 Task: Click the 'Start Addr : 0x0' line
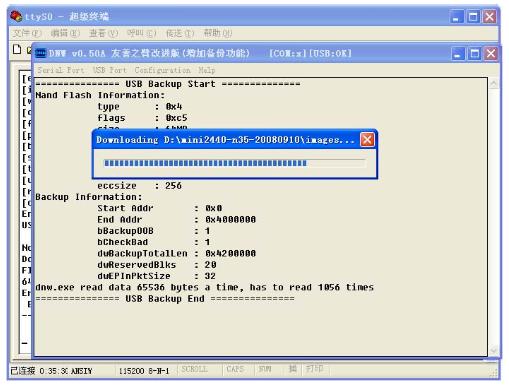pos(160,208)
